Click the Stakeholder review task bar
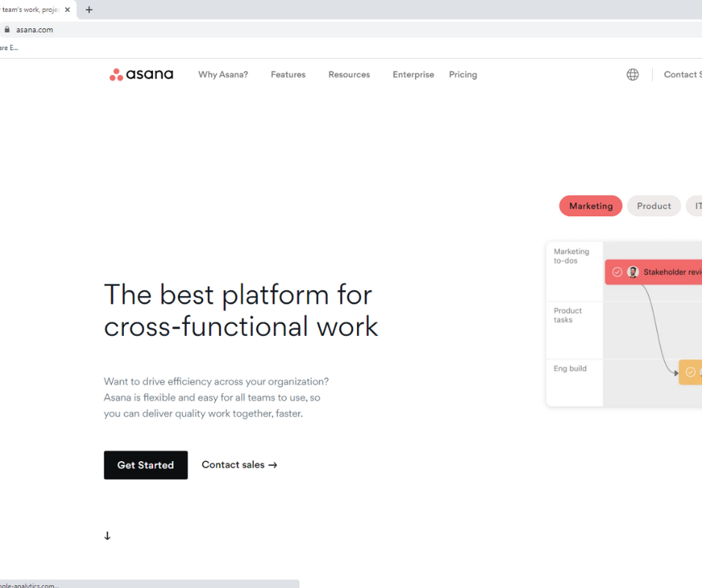The height and width of the screenshot is (588, 702). pyautogui.click(x=653, y=272)
